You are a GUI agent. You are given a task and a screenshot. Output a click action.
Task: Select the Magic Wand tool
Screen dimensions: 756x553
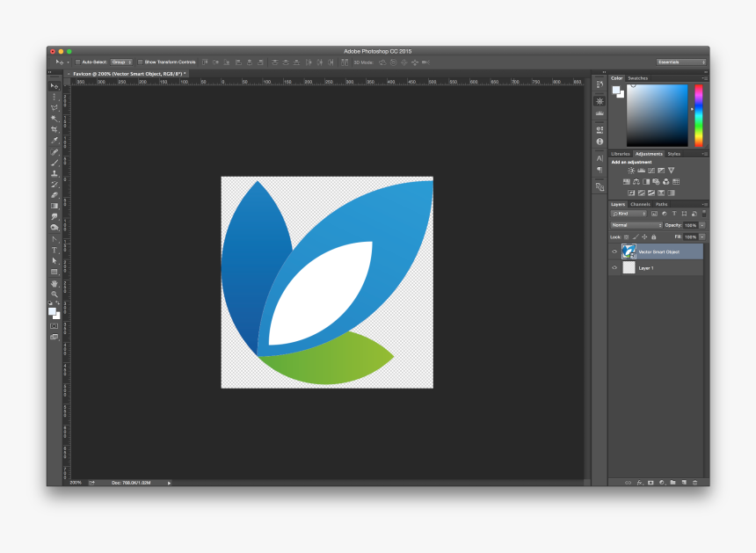point(55,119)
